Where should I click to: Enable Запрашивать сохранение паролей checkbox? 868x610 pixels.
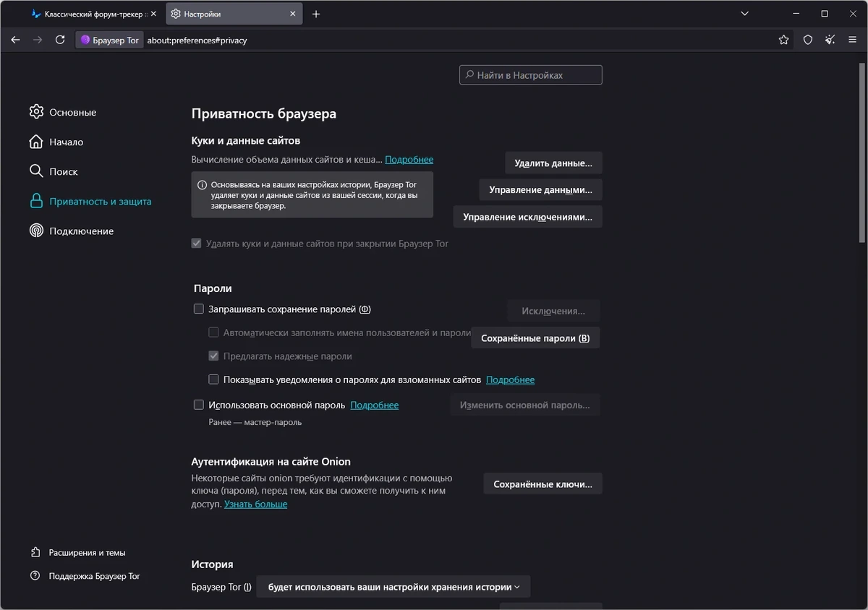click(x=199, y=309)
